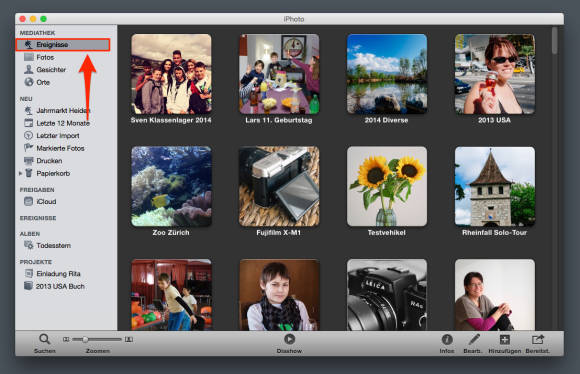Select the seated woman portrait event

click(495, 295)
